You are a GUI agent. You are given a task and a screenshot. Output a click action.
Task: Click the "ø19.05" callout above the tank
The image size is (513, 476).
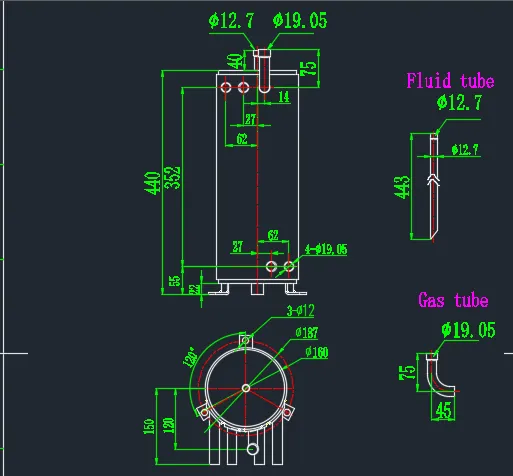(300, 21)
